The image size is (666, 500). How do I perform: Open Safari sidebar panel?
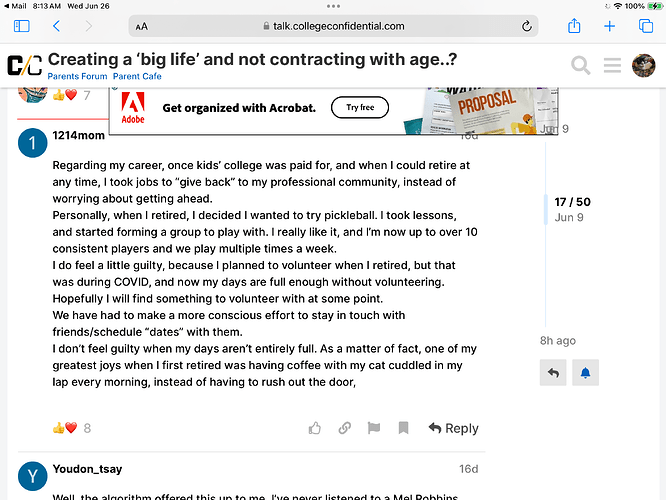coord(22,26)
